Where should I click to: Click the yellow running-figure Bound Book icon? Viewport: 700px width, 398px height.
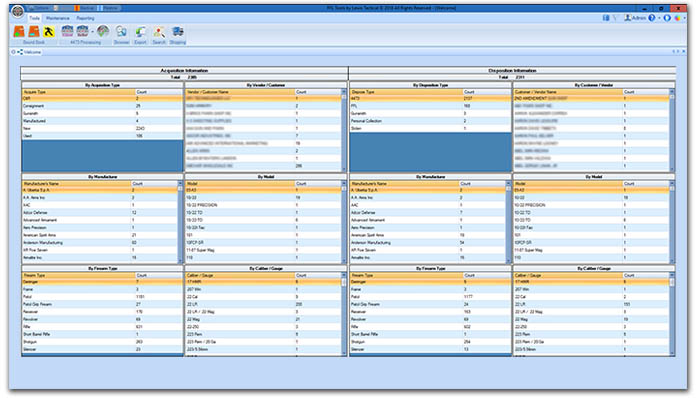[x=49, y=31]
